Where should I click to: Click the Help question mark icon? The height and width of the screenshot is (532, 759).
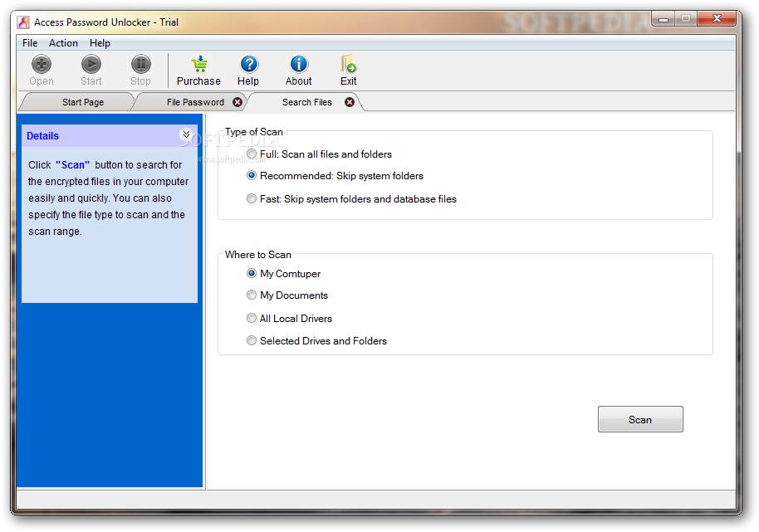point(249,65)
